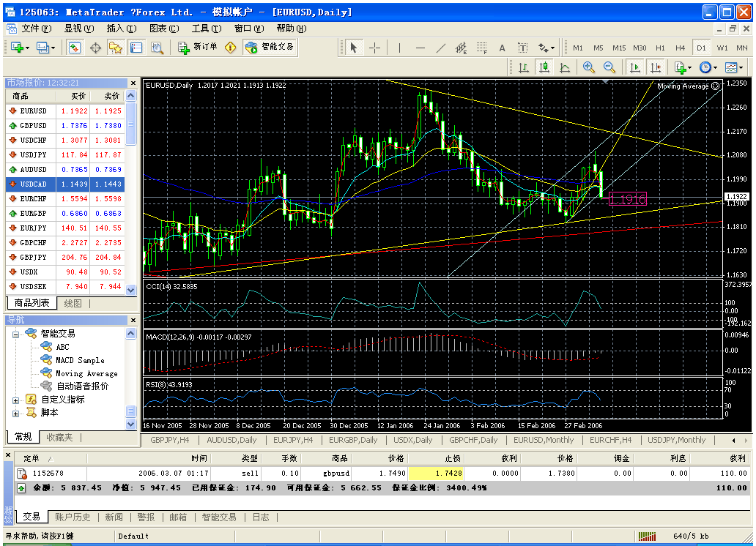Image resolution: width=756 pixels, height=546 pixels.
Task: Toggle the Market Watch window icon
Action: (x=74, y=48)
